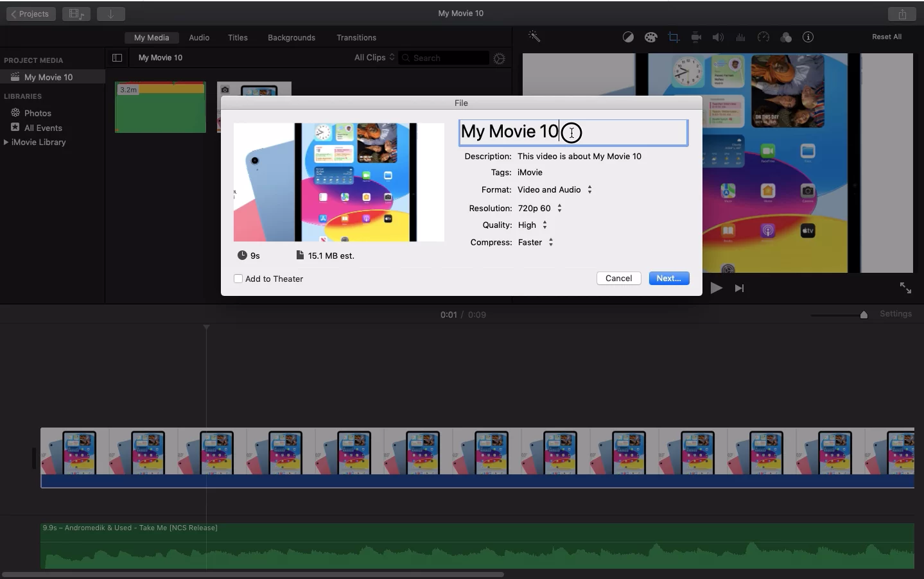Image resolution: width=924 pixels, height=579 pixels.
Task: Show clip information icon
Action: 808,37
